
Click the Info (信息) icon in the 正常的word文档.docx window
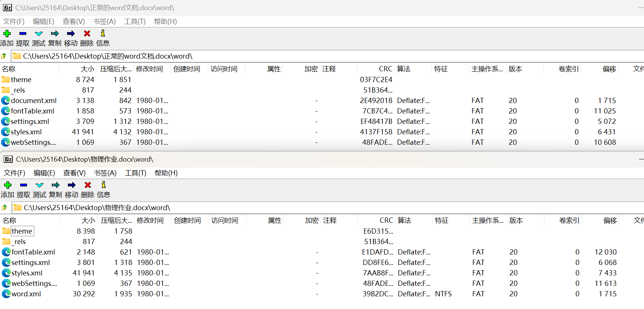tap(103, 34)
